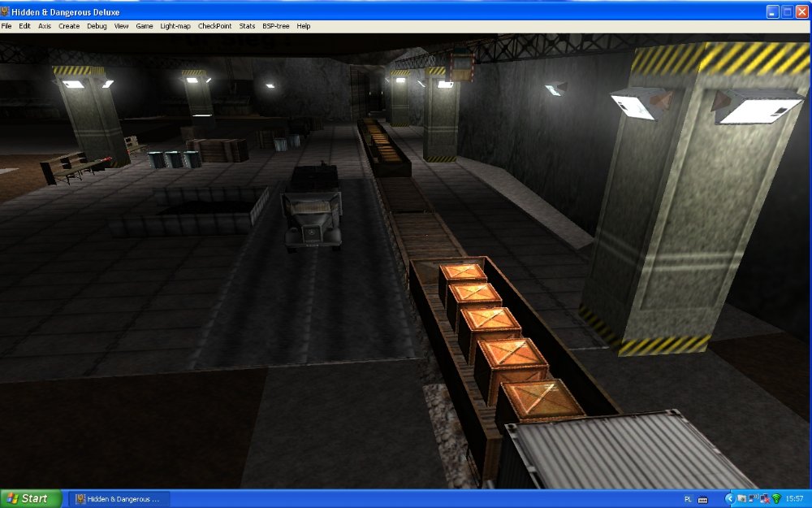The height and width of the screenshot is (508, 812).
Task: Open the BSP-tree menu
Action: [x=275, y=26]
